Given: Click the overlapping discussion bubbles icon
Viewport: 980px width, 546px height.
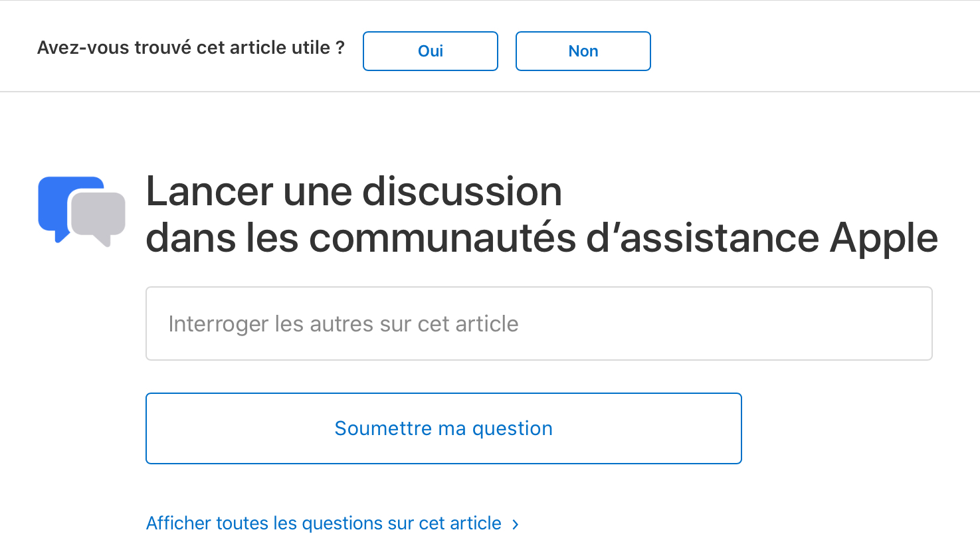Looking at the screenshot, I should coord(81,210).
